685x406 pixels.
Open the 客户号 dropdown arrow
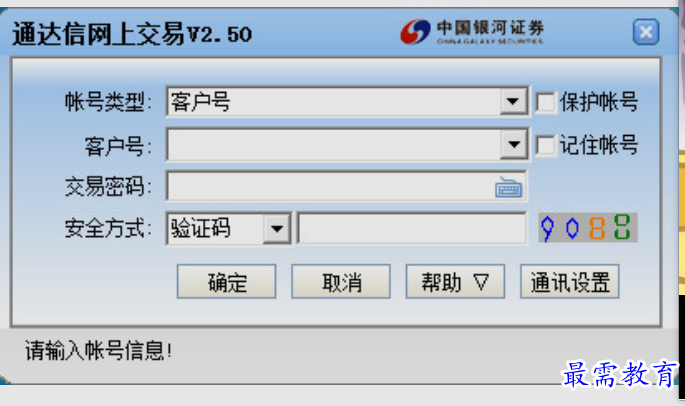(x=513, y=144)
